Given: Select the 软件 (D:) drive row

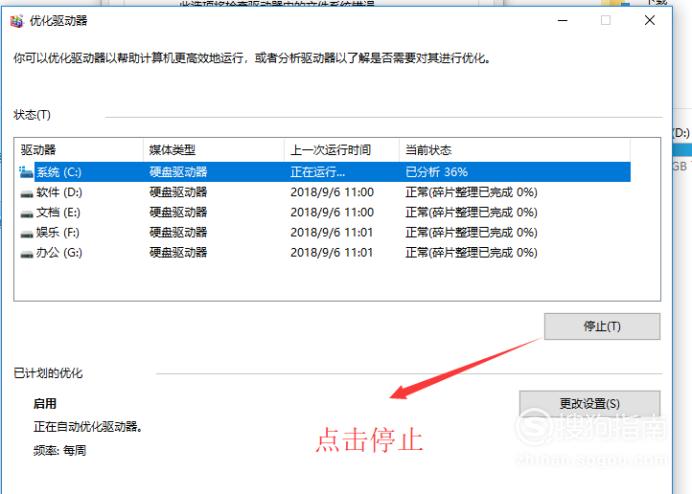Looking at the screenshot, I should (325, 192).
